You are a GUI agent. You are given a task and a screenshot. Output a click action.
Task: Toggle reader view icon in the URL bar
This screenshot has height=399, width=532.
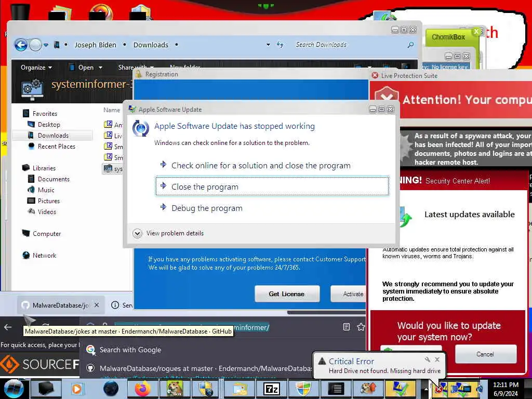[347, 327]
